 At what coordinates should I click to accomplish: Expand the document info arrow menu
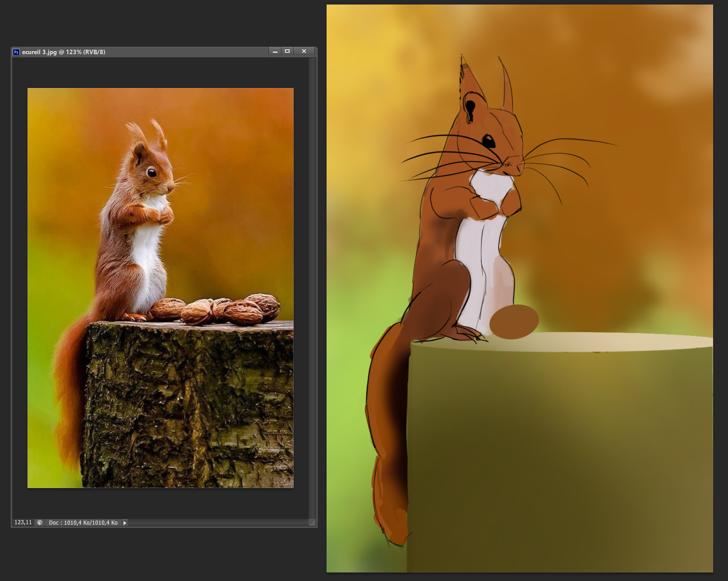pyautogui.click(x=124, y=523)
